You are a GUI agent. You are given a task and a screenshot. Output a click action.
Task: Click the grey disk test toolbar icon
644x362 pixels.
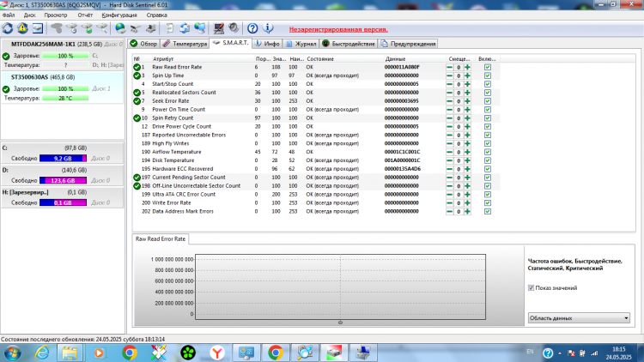coord(57,28)
